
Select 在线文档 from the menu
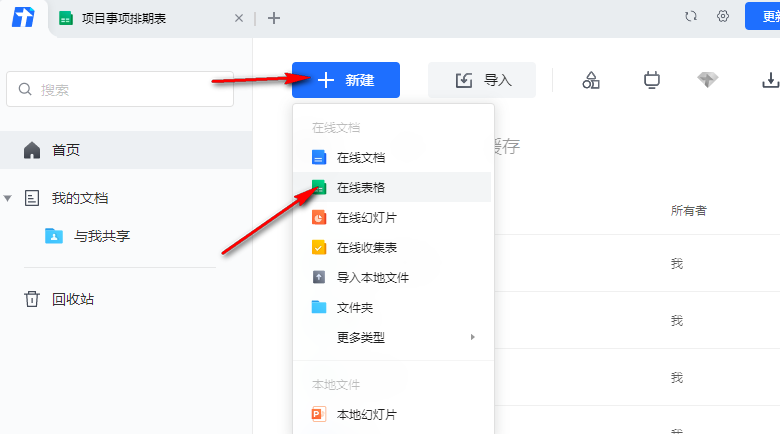[361, 157]
